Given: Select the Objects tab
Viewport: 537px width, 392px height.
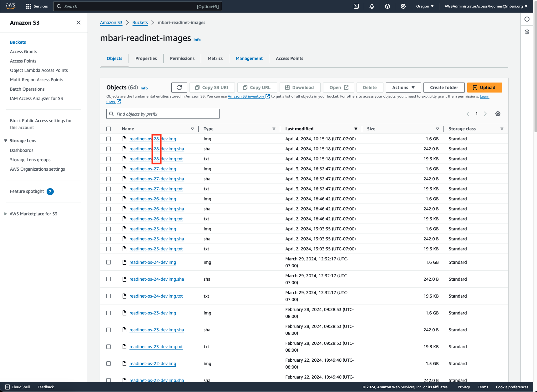Looking at the screenshot, I should (114, 58).
